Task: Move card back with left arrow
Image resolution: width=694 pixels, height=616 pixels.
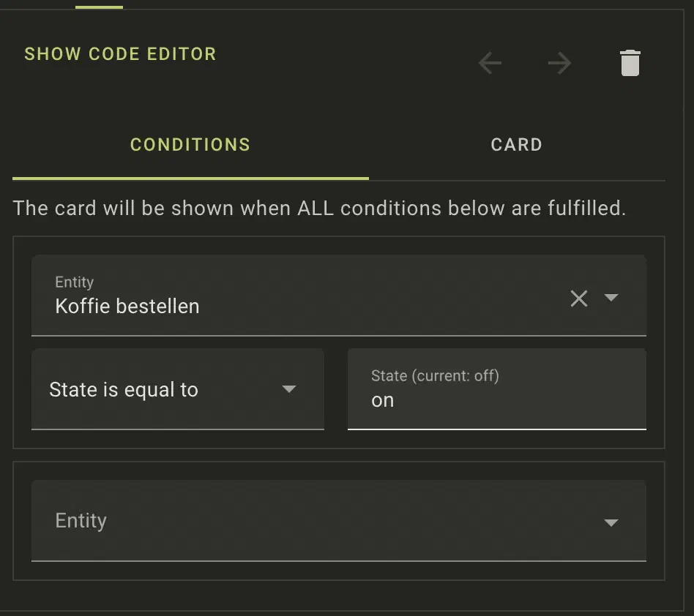Action: [490, 64]
